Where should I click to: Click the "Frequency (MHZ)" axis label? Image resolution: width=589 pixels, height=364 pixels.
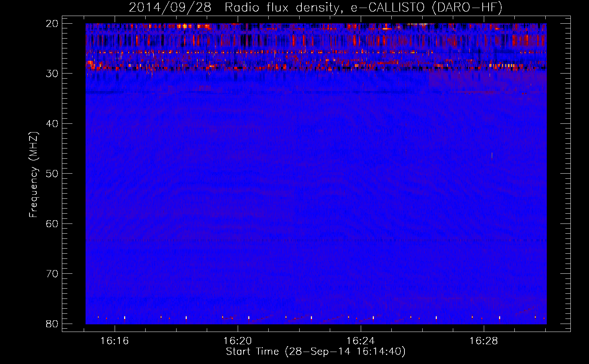33,175
